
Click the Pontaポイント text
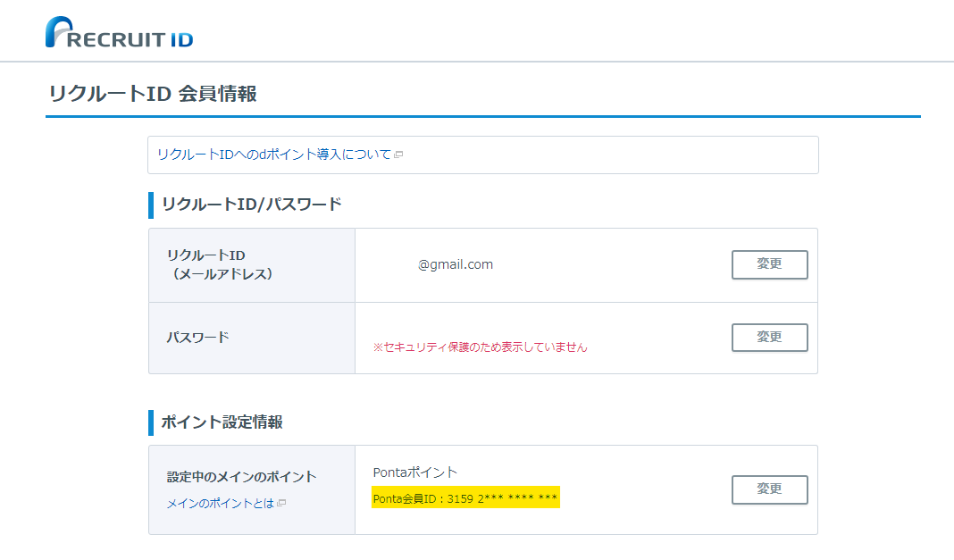[x=415, y=472]
